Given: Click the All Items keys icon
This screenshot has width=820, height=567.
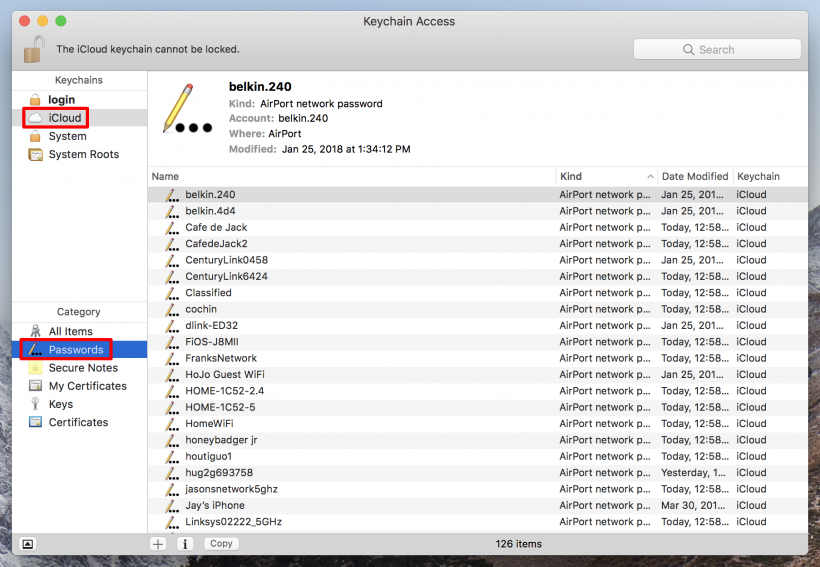Looking at the screenshot, I should (x=36, y=331).
